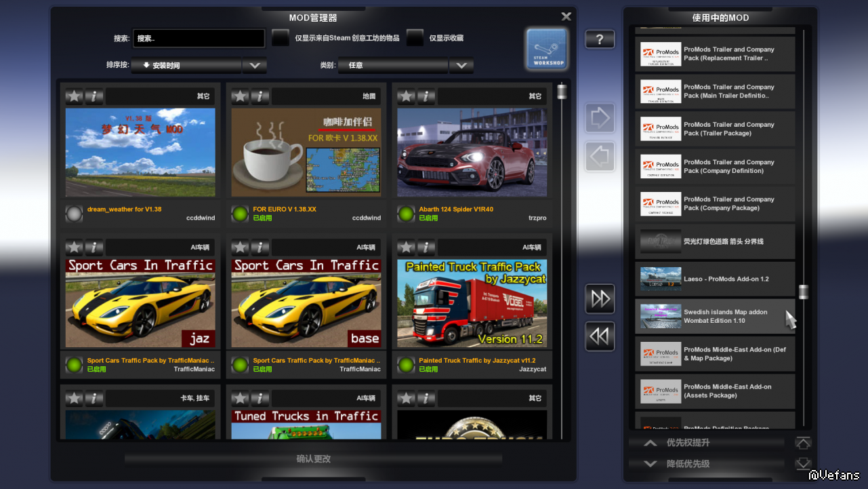This screenshot has height=489, width=868.
Task: Deactivate all mods with double left arrow
Action: pyautogui.click(x=600, y=336)
